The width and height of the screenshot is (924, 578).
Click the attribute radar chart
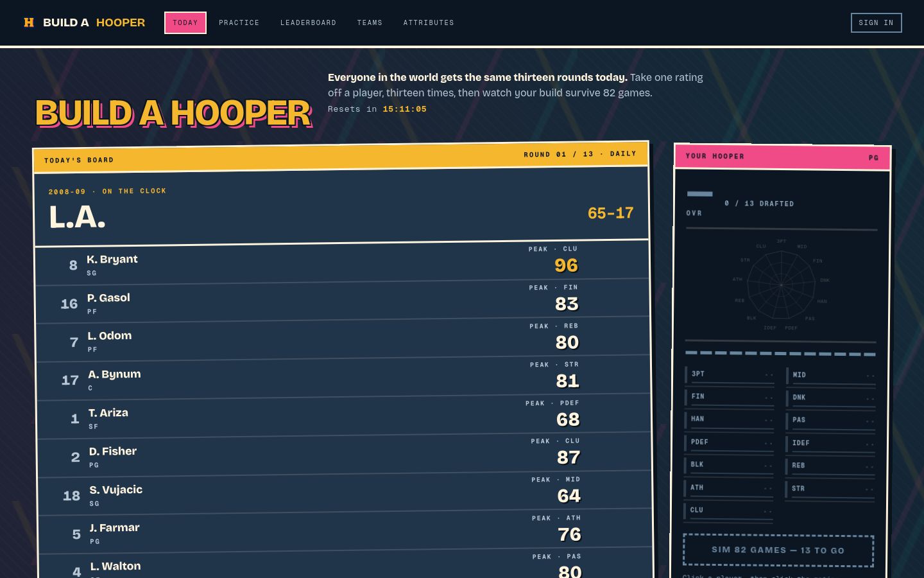tap(781, 285)
